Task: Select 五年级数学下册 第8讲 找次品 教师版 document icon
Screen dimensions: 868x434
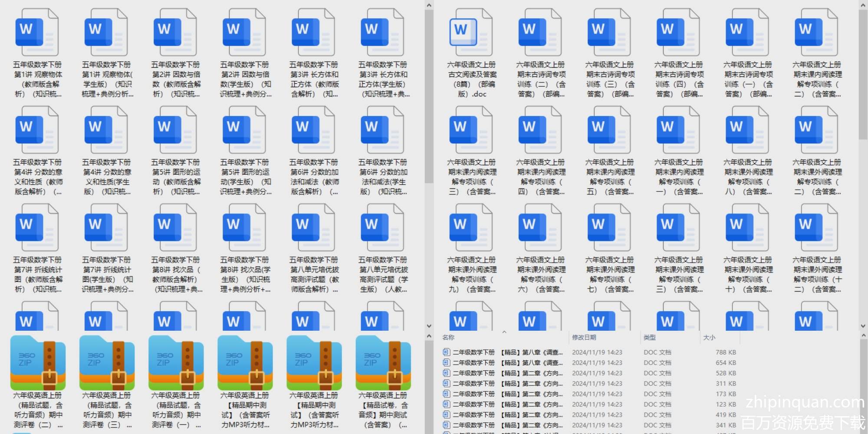Action: [x=175, y=225]
